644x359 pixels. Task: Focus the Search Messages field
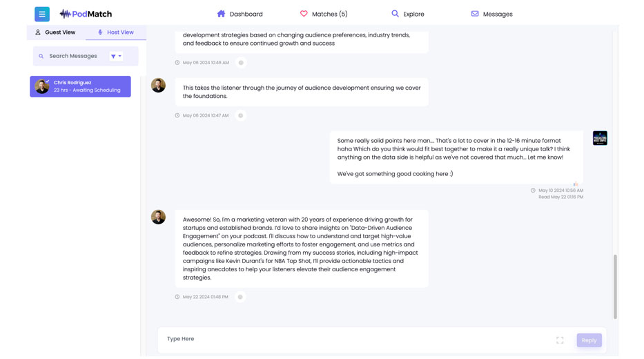[x=73, y=56]
